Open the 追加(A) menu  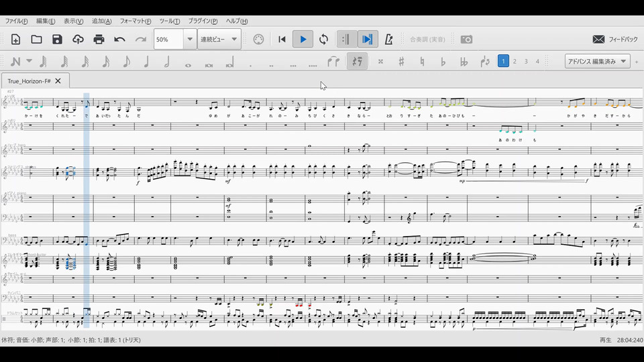[x=101, y=21]
